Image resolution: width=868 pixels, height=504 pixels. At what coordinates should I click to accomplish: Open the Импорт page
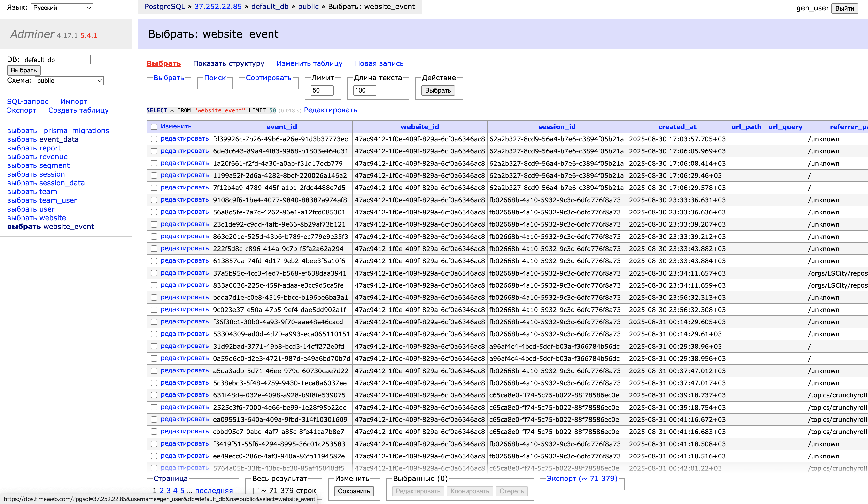(73, 101)
